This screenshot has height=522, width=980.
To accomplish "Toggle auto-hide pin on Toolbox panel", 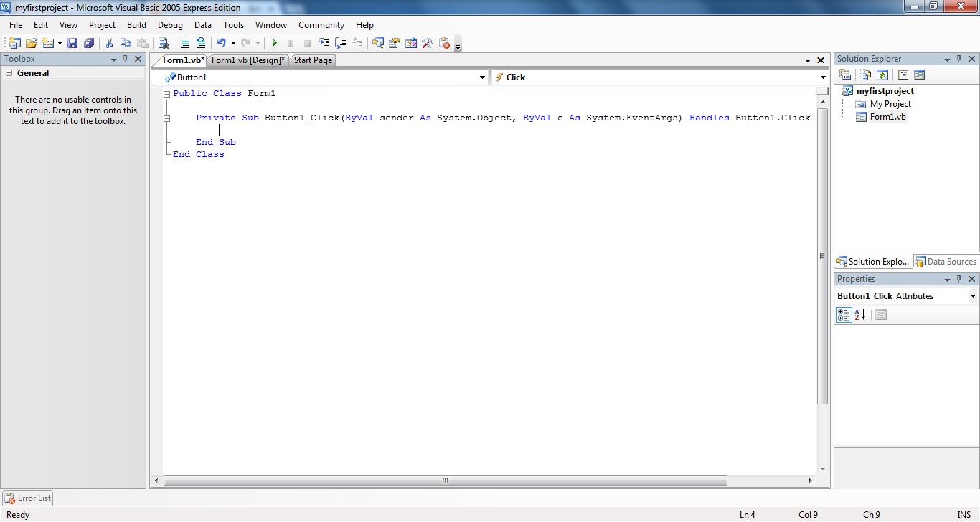I will coord(126,59).
